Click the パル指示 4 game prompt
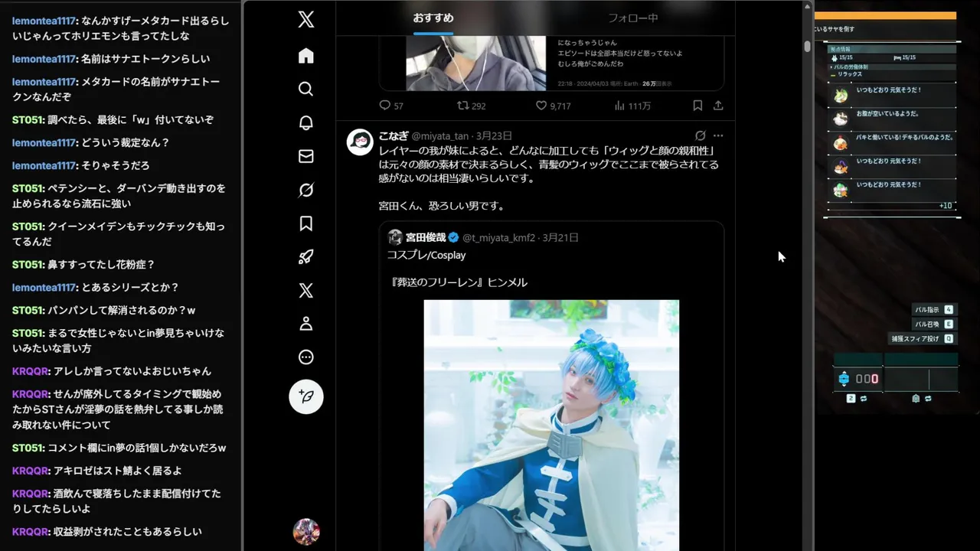The height and width of the screenshot is (551, 980). pos(934,310)
